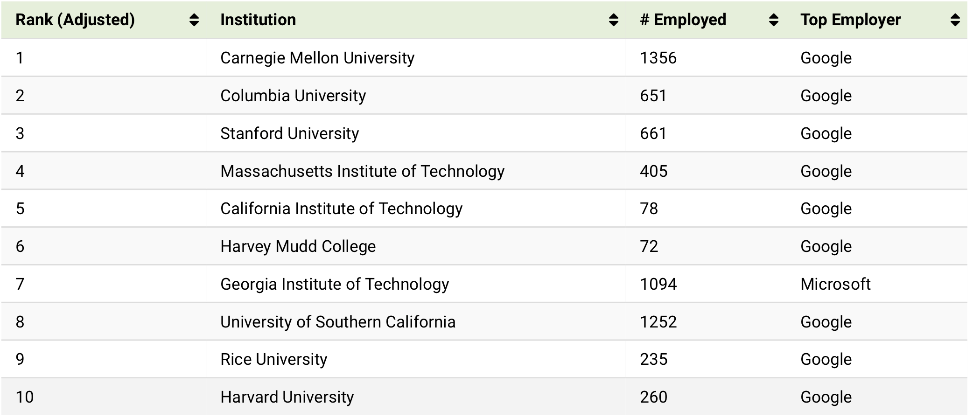Click the Rank (Adjusted) header label

tap(75, 20)
